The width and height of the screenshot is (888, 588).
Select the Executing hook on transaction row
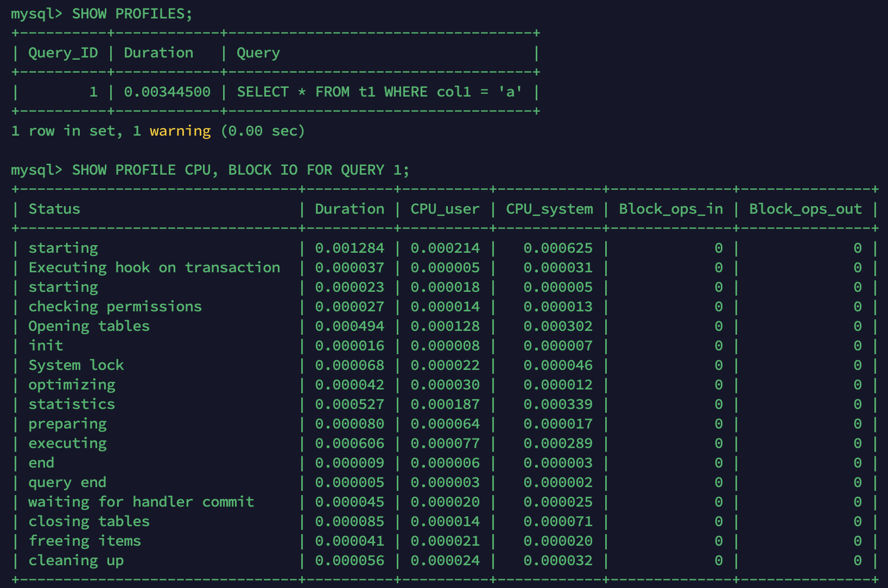point(154,267)
